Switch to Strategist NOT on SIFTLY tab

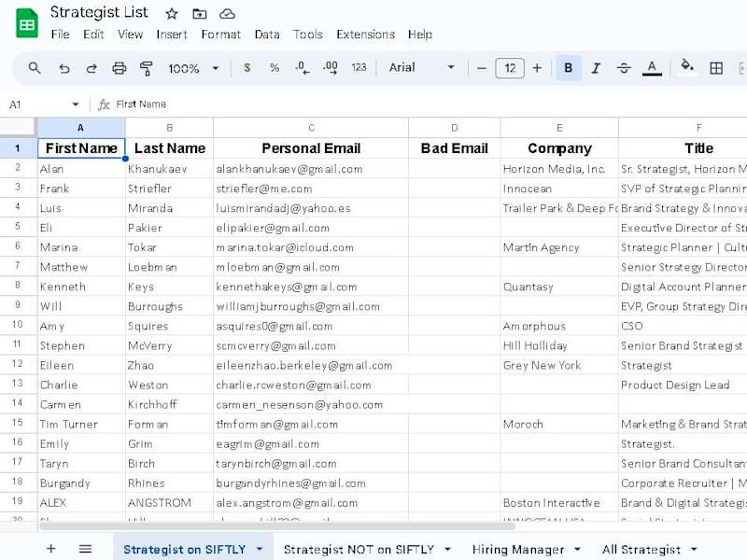click(x=359, y=550)
